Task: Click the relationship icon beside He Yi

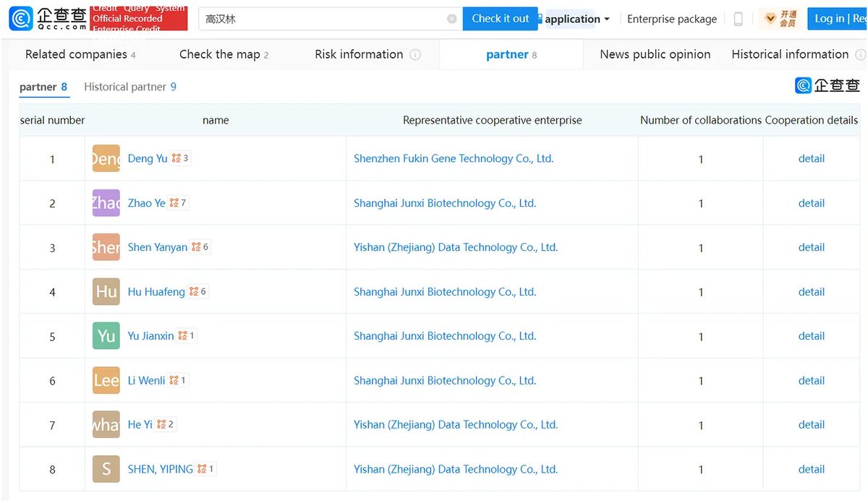Action: 161,425
